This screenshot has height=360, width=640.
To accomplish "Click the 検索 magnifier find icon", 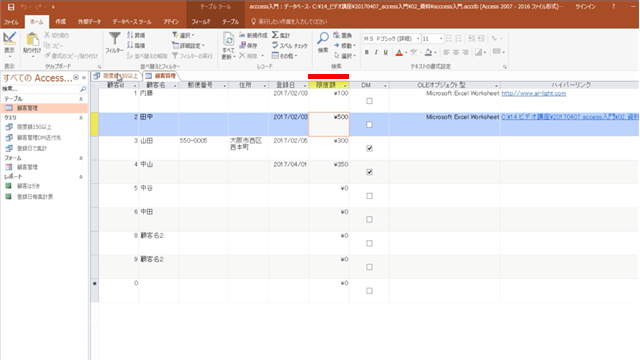I will [323, 42].
